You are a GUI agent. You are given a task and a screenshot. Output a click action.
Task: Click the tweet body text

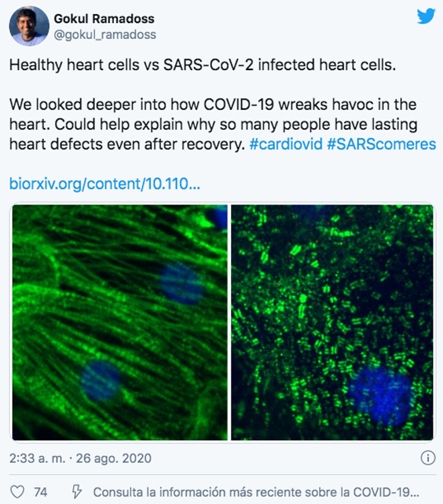(222, 104)
